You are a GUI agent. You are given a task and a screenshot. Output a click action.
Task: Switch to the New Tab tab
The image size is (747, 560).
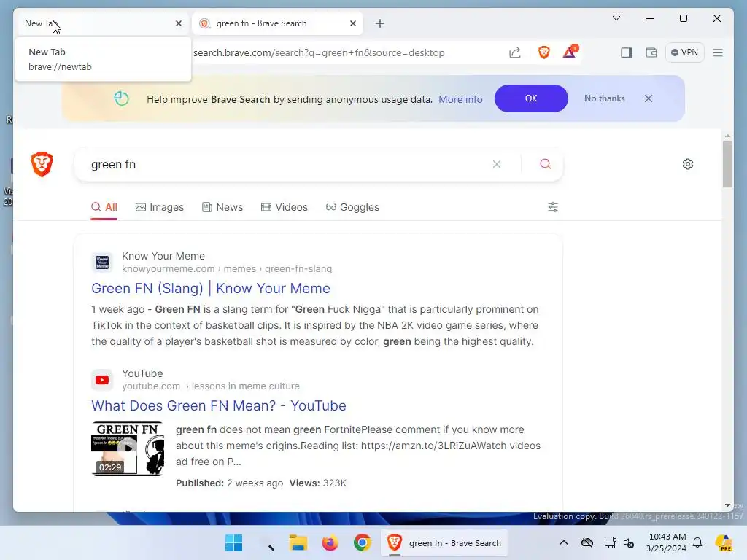[102, 23]
